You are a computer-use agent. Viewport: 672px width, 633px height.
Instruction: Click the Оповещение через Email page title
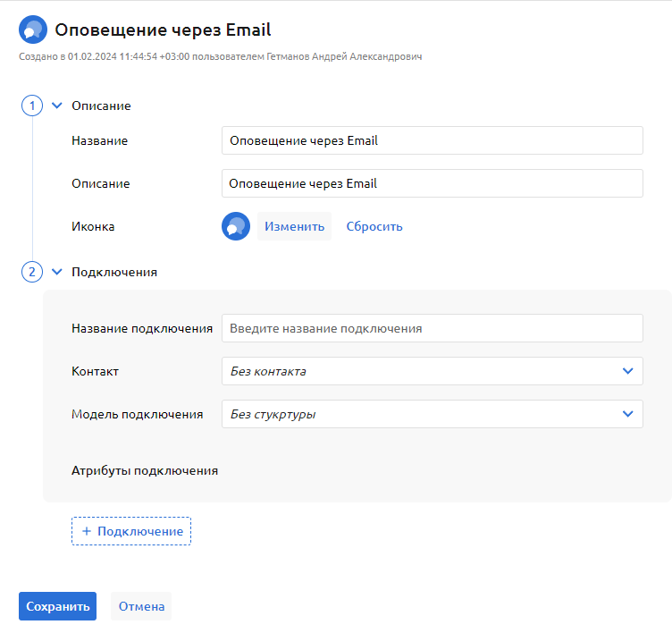point(163,30)
